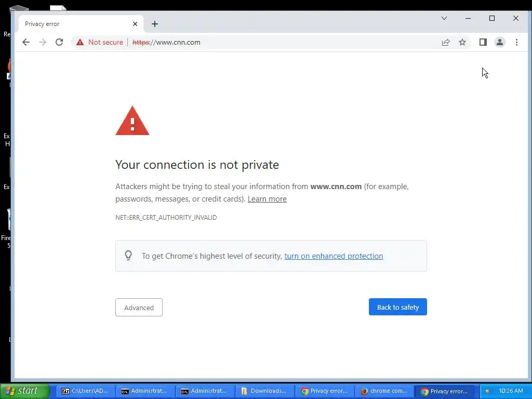Click the lightbulb icon in the tip box
532x399 pixels.
pyautogui.click(x=128, y=255)
